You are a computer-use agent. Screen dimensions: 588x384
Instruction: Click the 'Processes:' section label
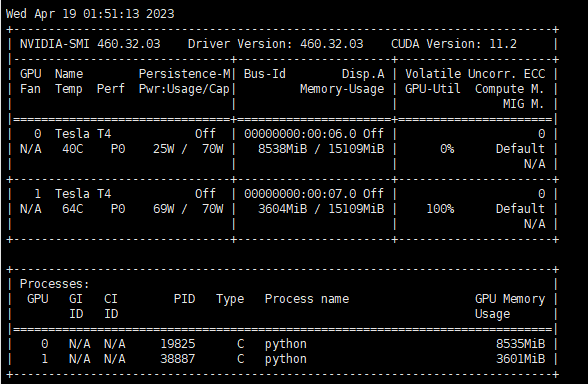point(55,284)
